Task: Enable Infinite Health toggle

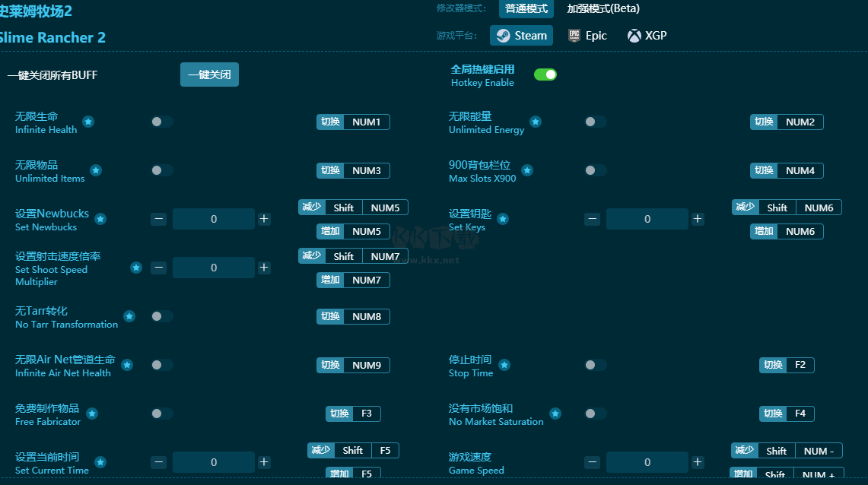Action: (x=161, y=122)
